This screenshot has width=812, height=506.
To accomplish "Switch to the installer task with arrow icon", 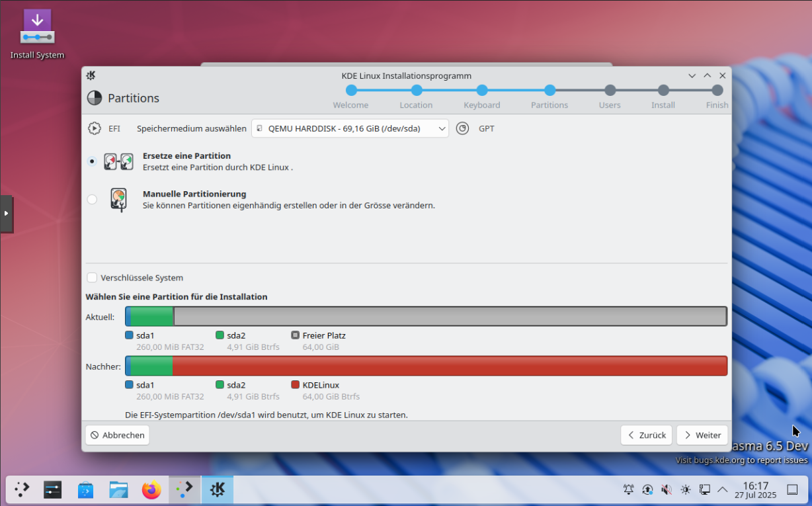I will tap(184, 489).
